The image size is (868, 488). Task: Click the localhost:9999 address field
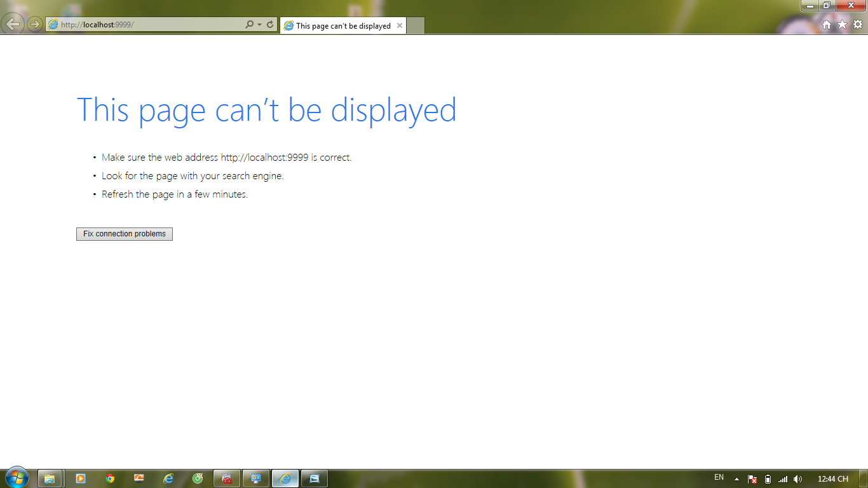click(x=146, y=25)
